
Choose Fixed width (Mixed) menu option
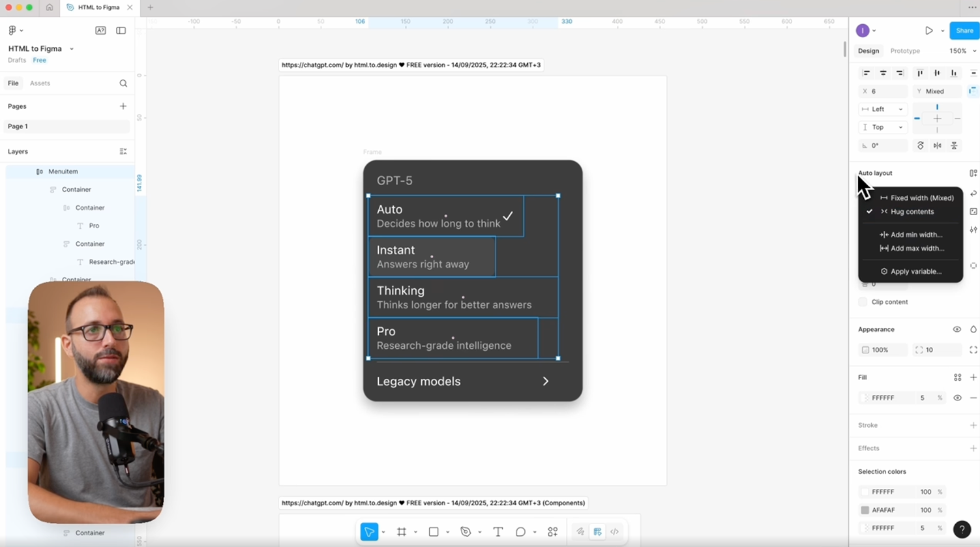point(910,198)
